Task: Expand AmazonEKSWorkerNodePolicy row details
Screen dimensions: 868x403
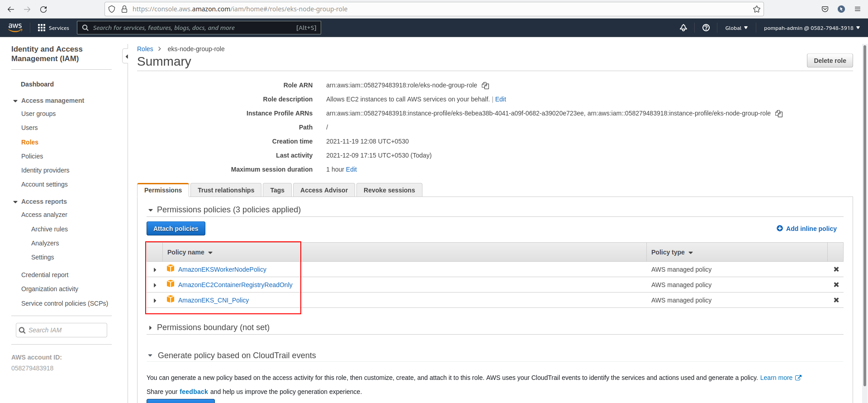Action: (155, 270)
